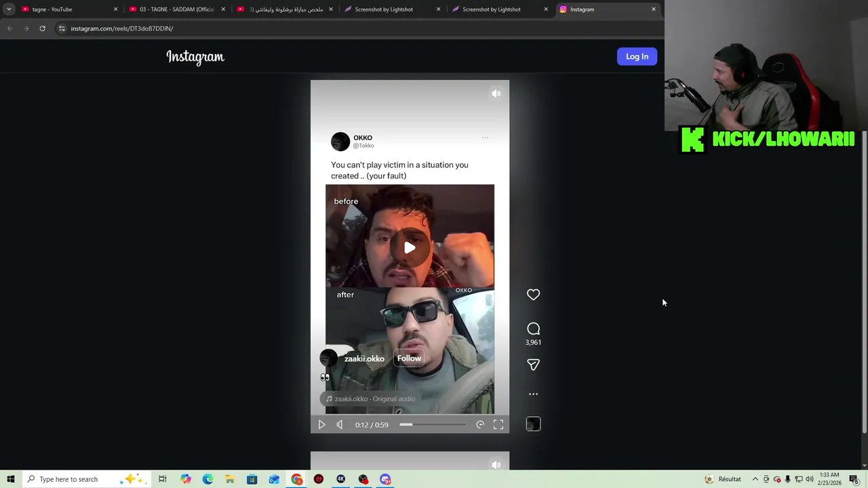Open zaakii.okko Original audio link

click(x=370, y=399)
